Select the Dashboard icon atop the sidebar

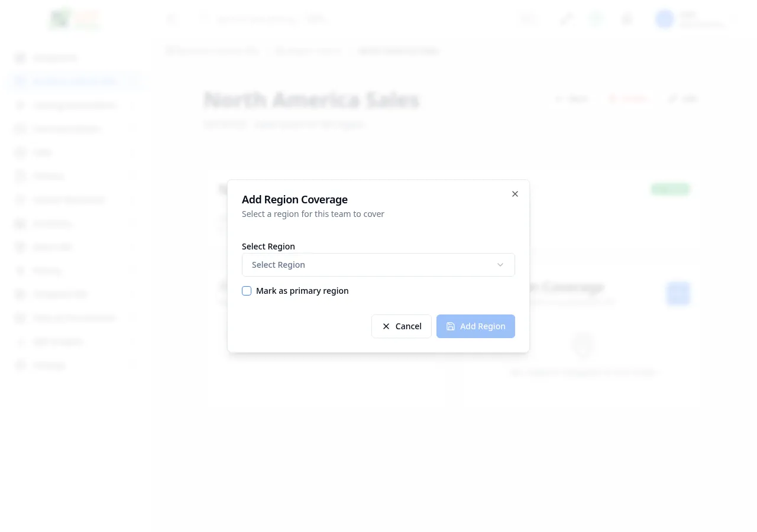[x=20, y=57]
